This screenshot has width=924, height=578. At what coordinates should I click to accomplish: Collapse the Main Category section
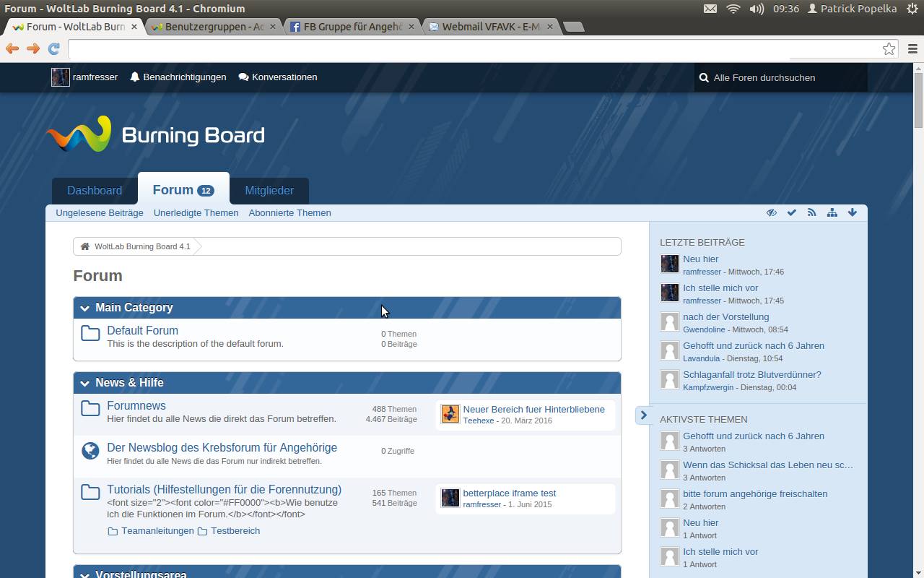pos(85,308)
